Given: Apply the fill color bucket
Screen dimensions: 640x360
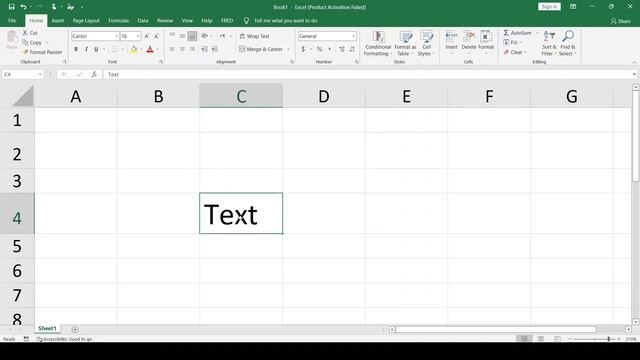Looking at the screenshot, I should point(133,49).
